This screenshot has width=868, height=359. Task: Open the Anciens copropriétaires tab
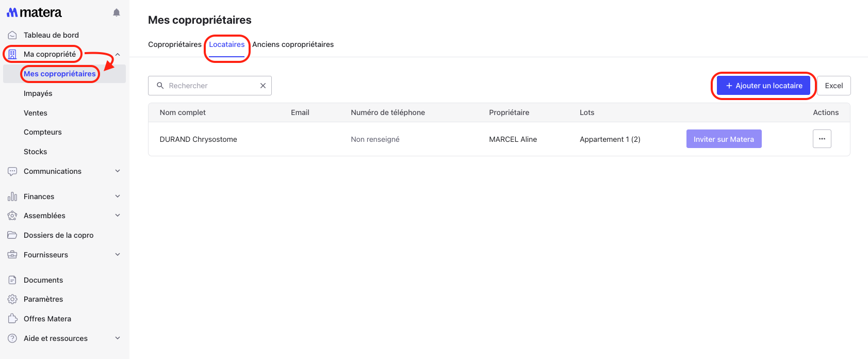pyautogui.click(x=293, y=44)
